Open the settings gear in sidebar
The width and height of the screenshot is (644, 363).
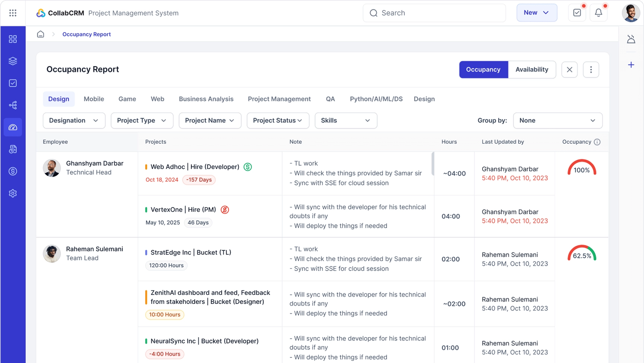pyautogui.click(x=13, y=193)
